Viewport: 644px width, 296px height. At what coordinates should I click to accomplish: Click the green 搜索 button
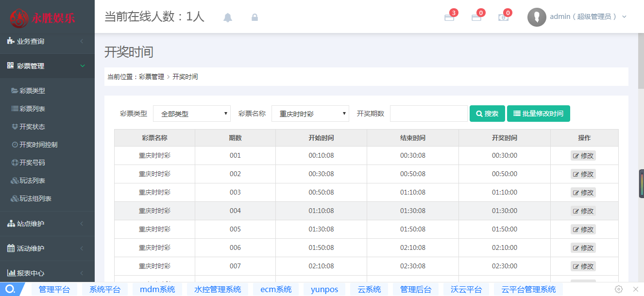(x=487, y=114)
